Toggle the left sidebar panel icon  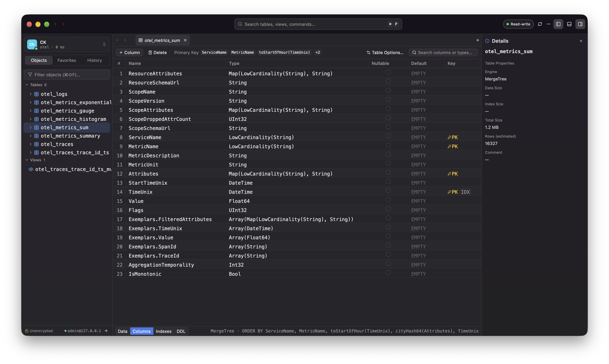coord(558,24)
